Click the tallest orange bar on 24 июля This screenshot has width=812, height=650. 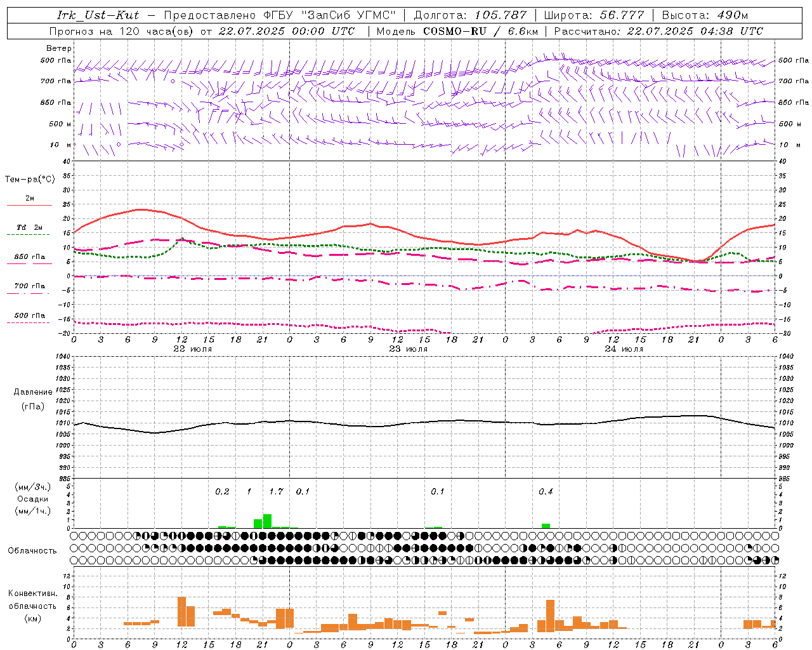tap(550, 616)
